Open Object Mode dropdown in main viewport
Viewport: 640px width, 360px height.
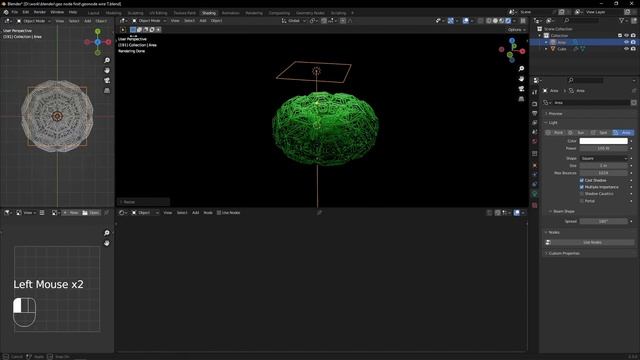pos(149,21)
